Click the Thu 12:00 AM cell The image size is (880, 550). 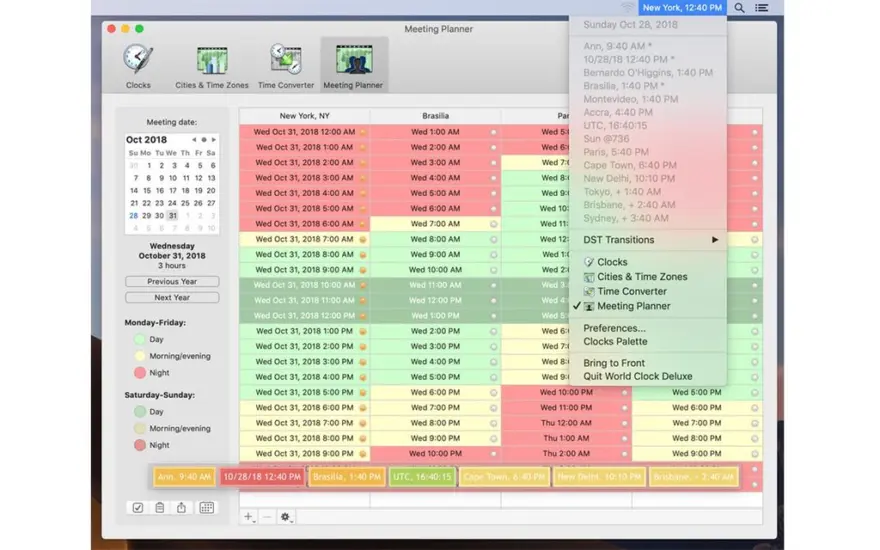566,423
